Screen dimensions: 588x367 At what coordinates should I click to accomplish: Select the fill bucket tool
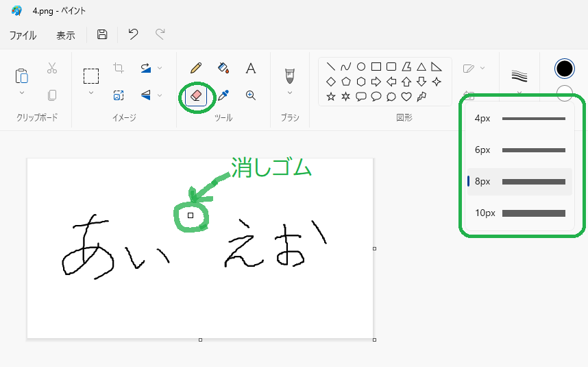point(223,68)
